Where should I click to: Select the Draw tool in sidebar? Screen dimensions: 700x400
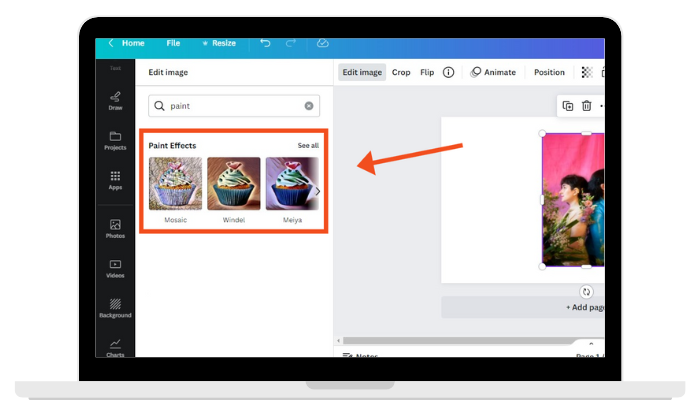coord(115,101)
